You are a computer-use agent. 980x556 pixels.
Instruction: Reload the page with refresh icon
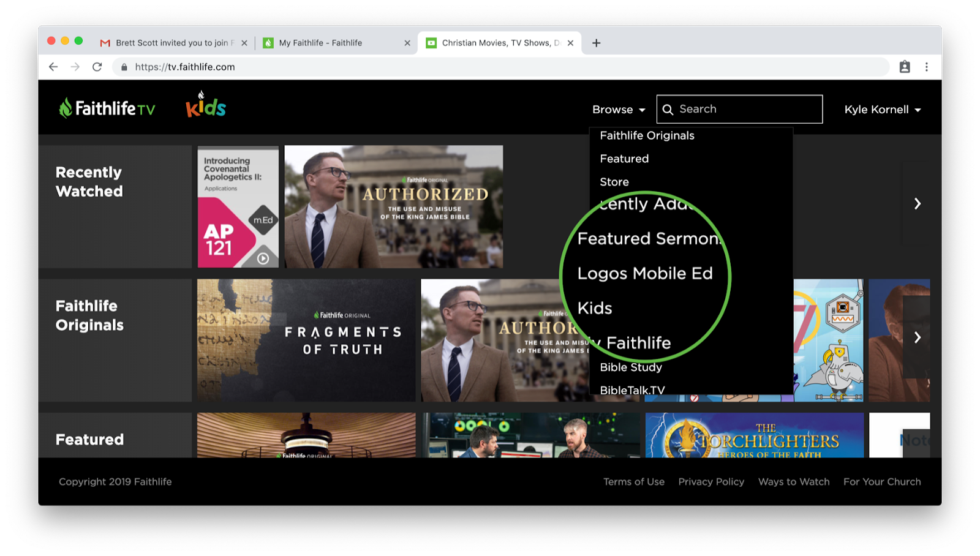click(x=97, y=67)
